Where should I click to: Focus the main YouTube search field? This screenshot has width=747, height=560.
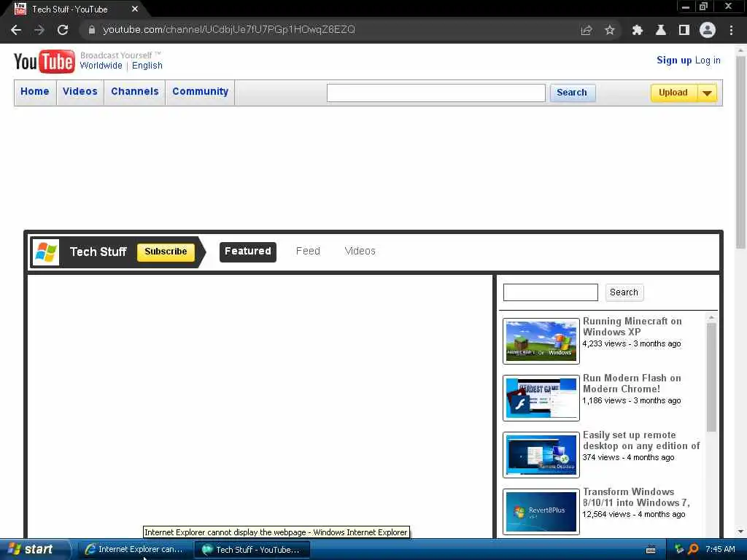pos(436,93)
